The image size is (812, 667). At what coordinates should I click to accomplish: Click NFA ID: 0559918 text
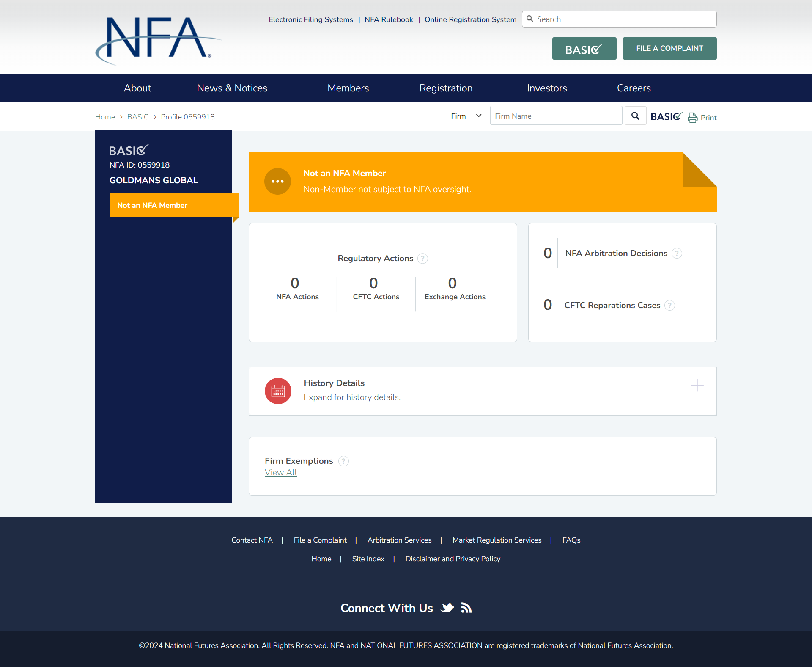[140, 165]
